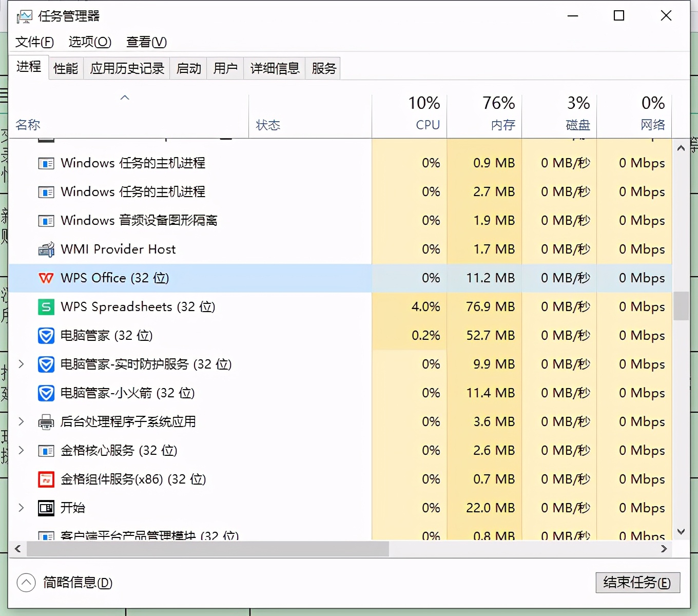The height and width of the screenshot is (616, 698).
Task: Click the Windows 音频设备图形隔离 icon
Action: pyautogui.click(x=46, y=221)
